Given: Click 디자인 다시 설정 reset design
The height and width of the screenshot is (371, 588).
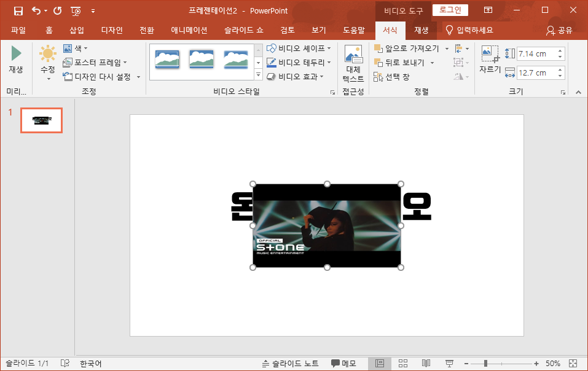Looking at the screenshot, I should 97,77.
